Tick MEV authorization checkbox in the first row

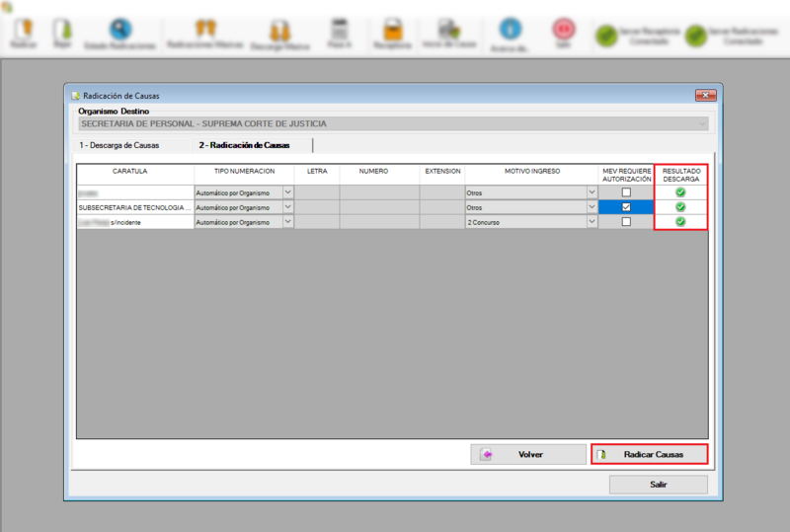tap(626, 192)
